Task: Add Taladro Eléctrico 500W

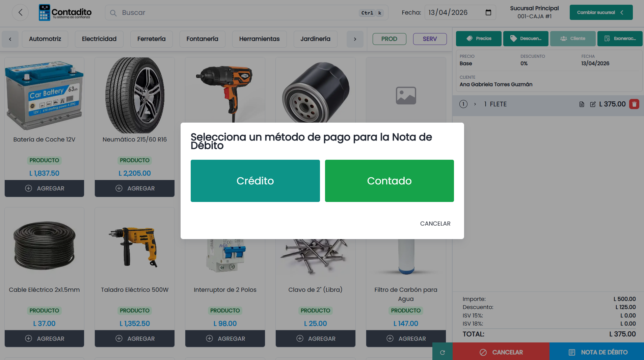Action: (135, 339)
